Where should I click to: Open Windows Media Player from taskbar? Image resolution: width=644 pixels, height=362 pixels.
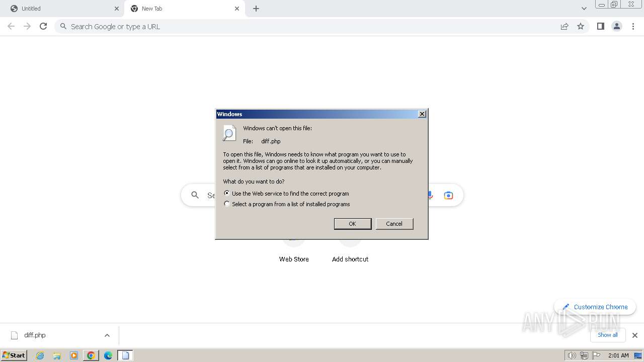74,355
